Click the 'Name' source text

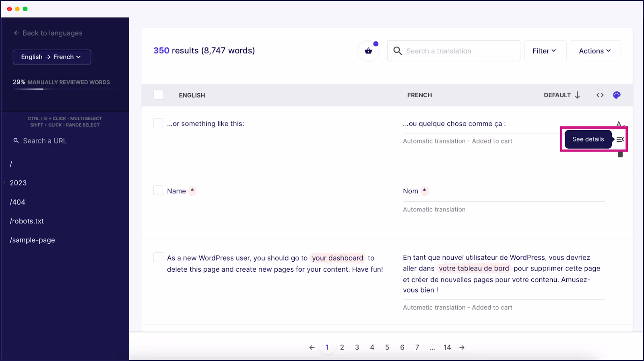coord(176,191)
